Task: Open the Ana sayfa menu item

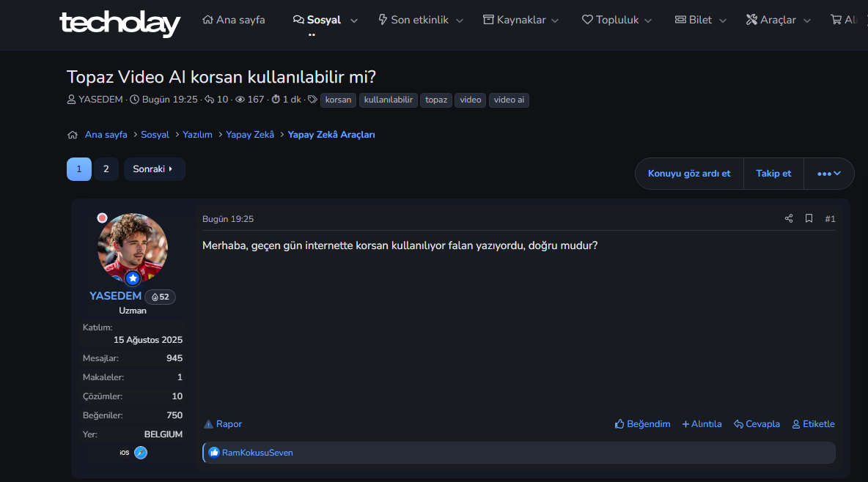Action: (234, 20)
